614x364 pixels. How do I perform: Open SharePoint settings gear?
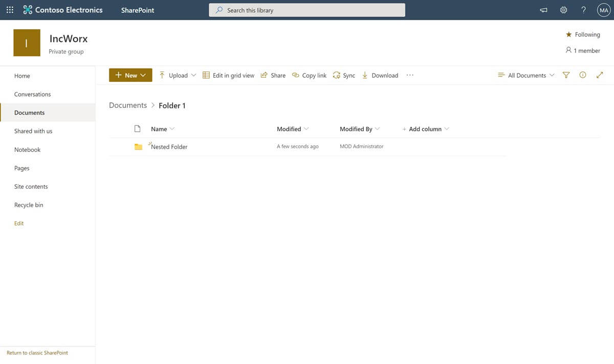click(x=563, y=9)
